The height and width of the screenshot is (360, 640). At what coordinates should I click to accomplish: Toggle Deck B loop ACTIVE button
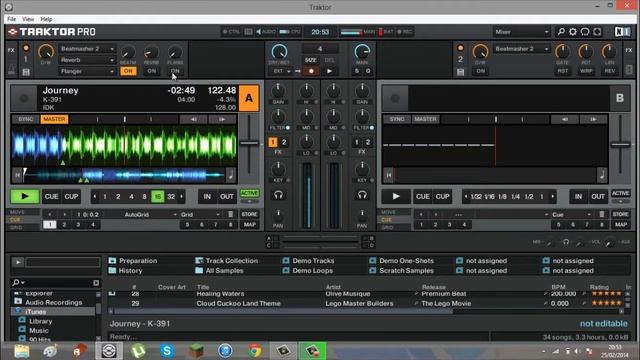pyautogui.click(x=620, y=193)
